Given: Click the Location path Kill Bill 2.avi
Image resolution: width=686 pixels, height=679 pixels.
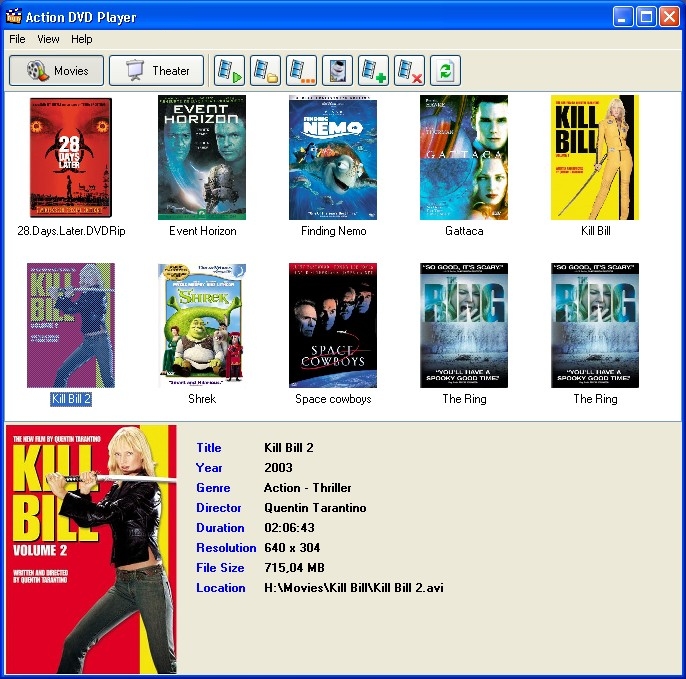Looking at the screenshot, I should coord(354,588).
